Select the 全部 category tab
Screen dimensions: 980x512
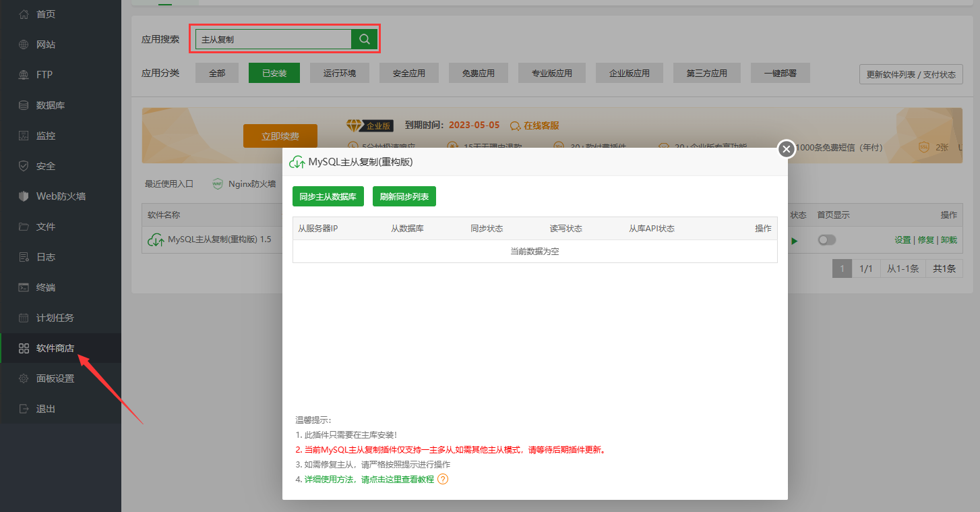(x=217, y=73)
